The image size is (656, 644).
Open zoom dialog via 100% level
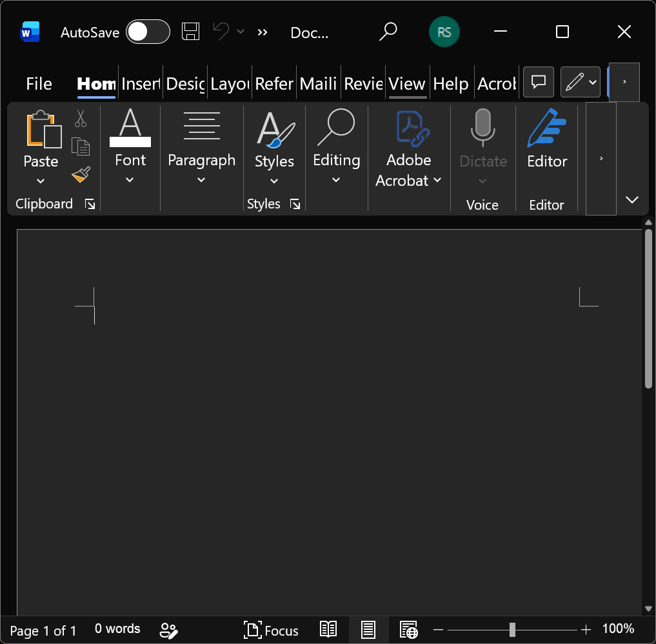(x=618, y=629)
